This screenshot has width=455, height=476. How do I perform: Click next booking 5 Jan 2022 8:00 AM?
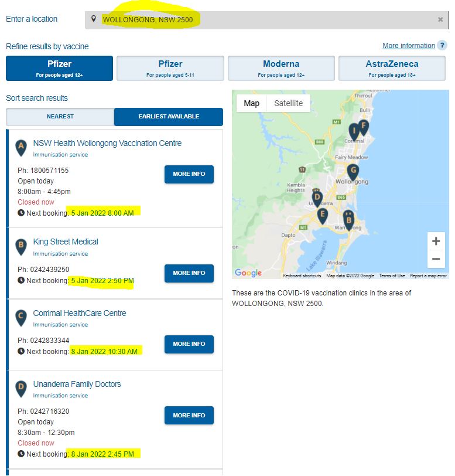(102, 213)
